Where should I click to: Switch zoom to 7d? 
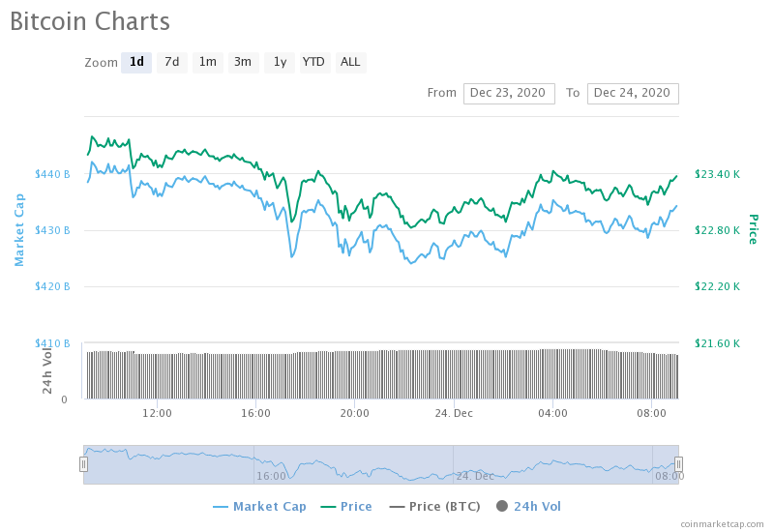coord(172,62)
